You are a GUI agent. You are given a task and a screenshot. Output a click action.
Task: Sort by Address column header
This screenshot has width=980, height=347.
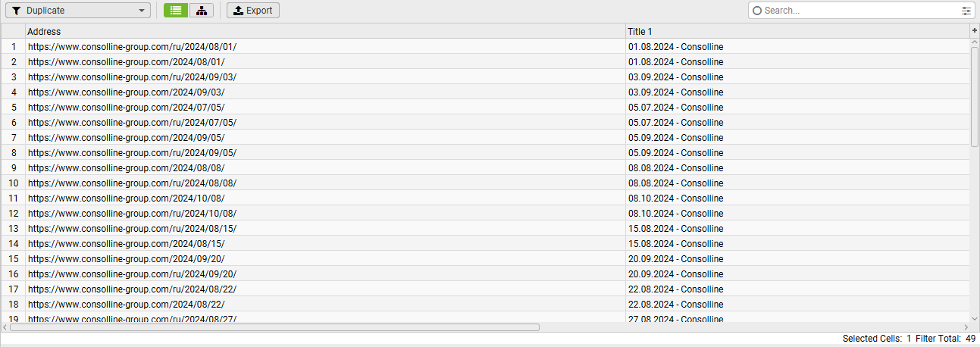pyautogui.click(x=325, y=31)
